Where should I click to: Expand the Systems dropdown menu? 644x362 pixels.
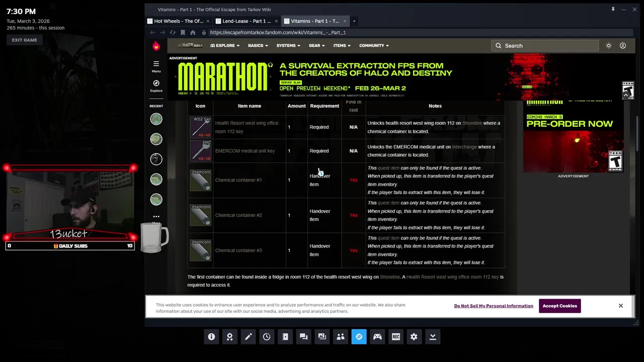(288, 46)
